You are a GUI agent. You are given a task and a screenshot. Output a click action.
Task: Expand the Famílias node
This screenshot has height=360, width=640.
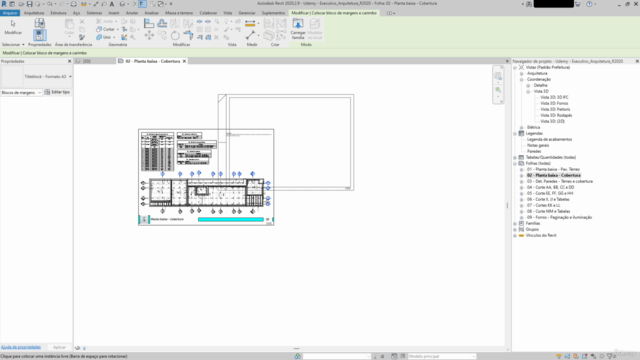click(515, 224)
